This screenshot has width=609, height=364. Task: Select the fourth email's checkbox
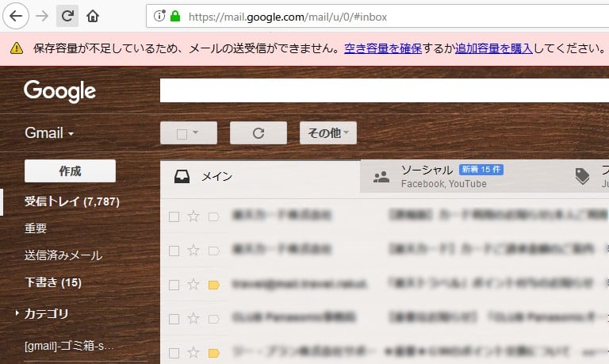174,318
